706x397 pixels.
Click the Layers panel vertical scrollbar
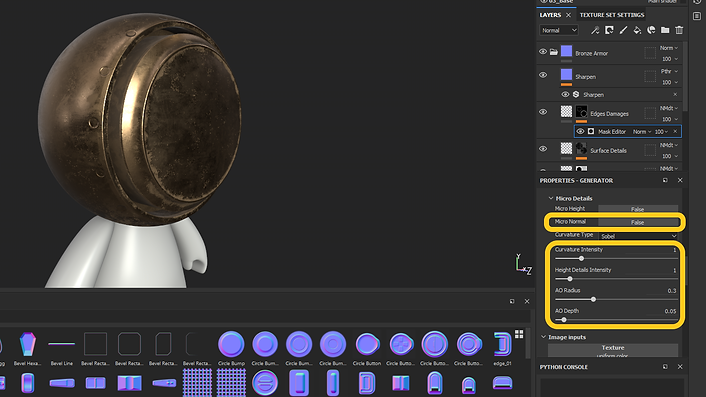pos(685,77)
